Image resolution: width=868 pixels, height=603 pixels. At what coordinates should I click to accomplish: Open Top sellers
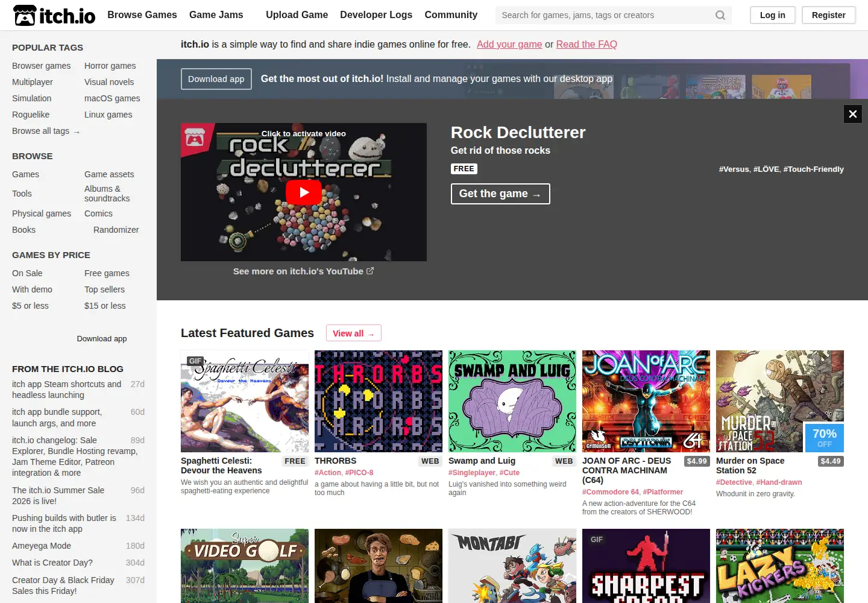[x=105, y=289]
